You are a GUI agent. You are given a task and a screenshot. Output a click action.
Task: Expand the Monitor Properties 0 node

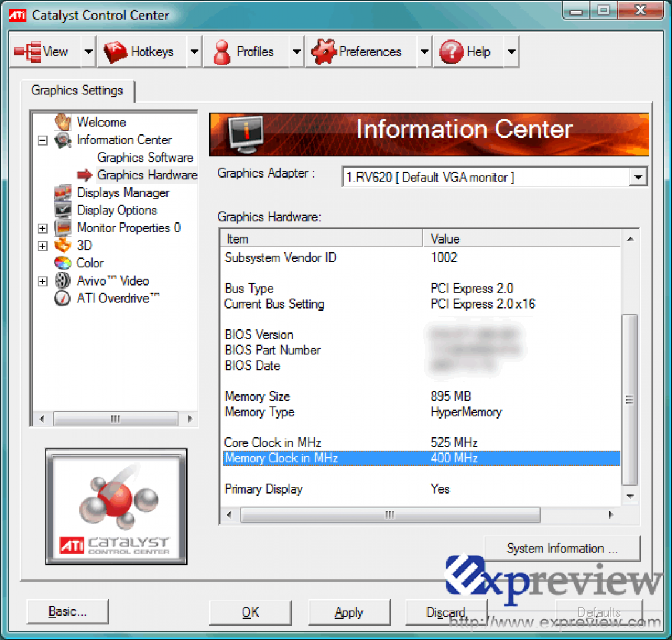coord(43,228)
